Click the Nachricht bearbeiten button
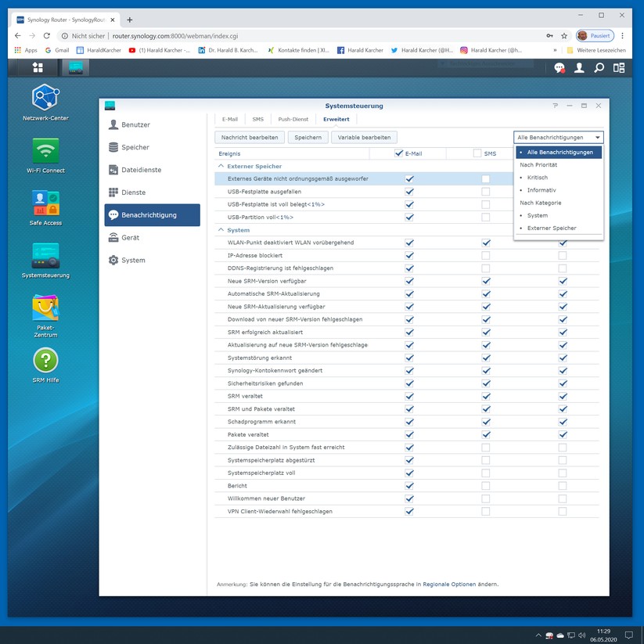 pos(250,138)
